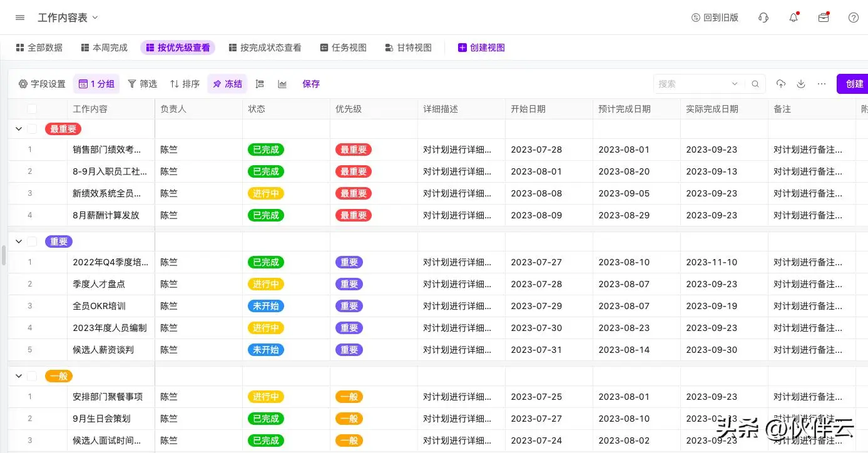Image resolution: width=868 pixels, height=453 pixels.
Task: Click the 已完成 status tag for 9月生日会策划
Action: tap(266, 419)
